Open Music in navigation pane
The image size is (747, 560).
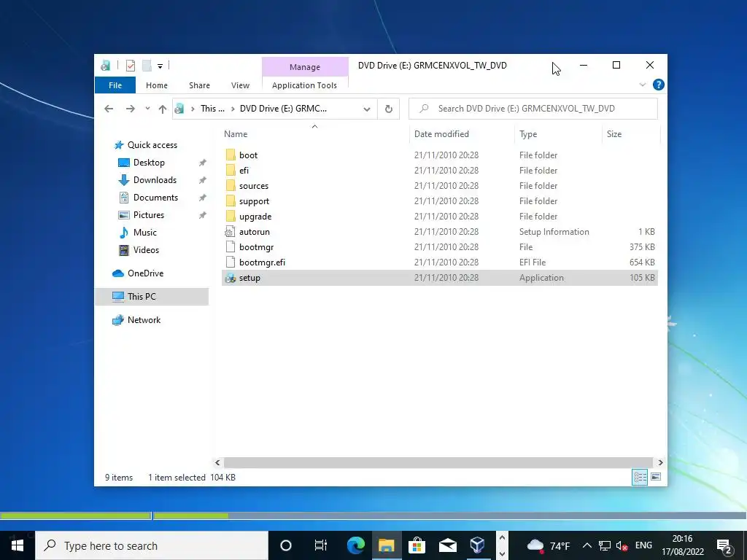click(145, 233)
